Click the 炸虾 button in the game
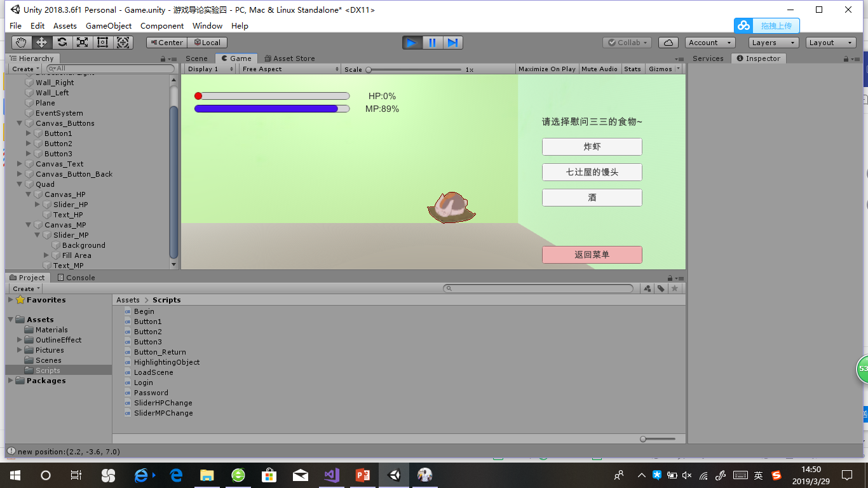Screen dimensions: 868x488 point(592,147)
